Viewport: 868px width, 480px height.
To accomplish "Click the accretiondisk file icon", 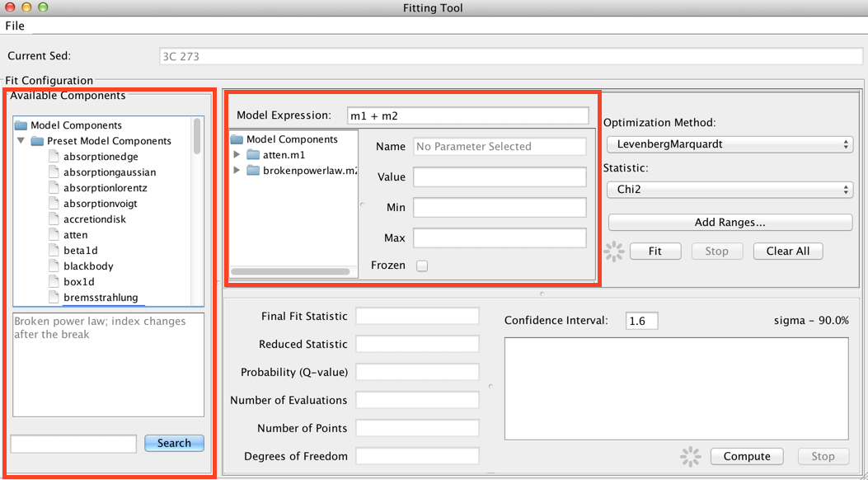I will pos(54,219).
